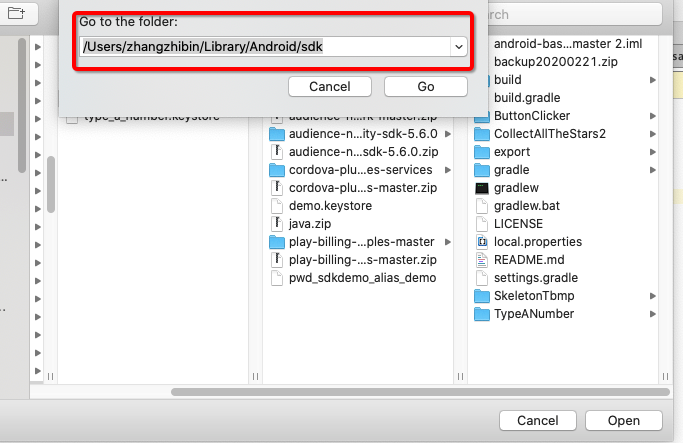683x443 pixels.
Task: Select the settings.gradle file name
Action: pos(536,278)
